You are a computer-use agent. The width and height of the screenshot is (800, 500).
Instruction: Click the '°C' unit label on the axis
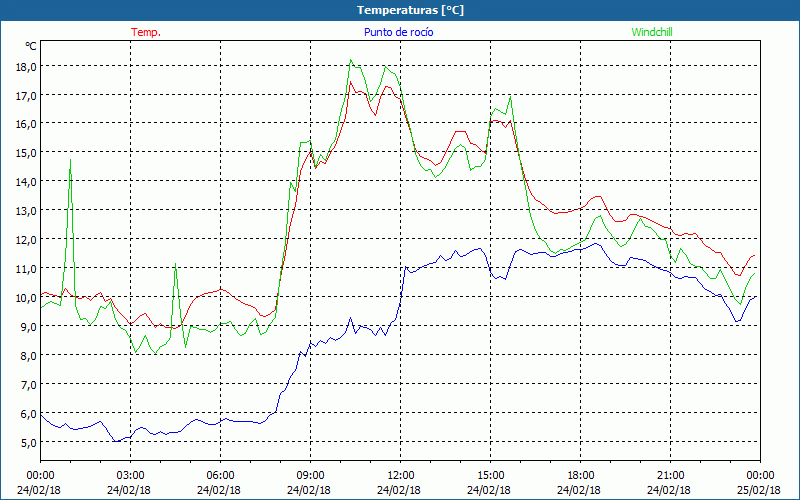pyautogui.click(x=31, y=46)
